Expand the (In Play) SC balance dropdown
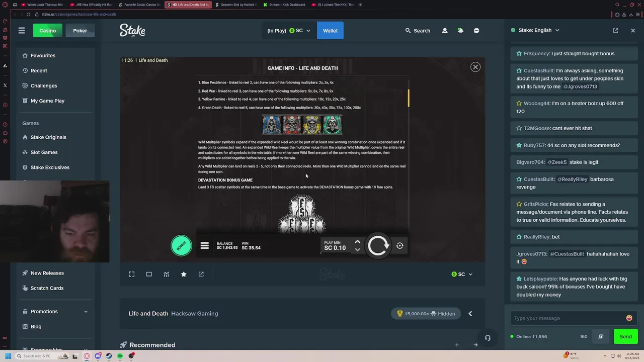644x362 pixels. [x=289, y=31]
